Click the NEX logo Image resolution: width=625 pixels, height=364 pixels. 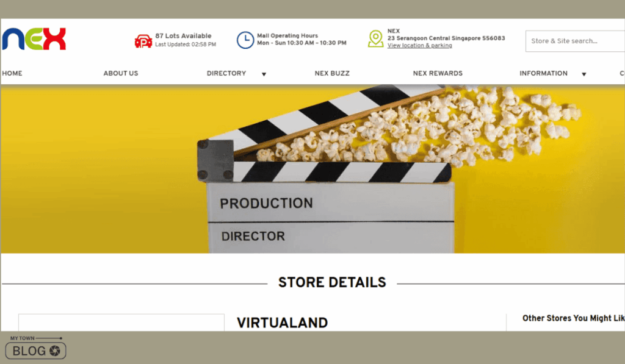pos(34,38)
